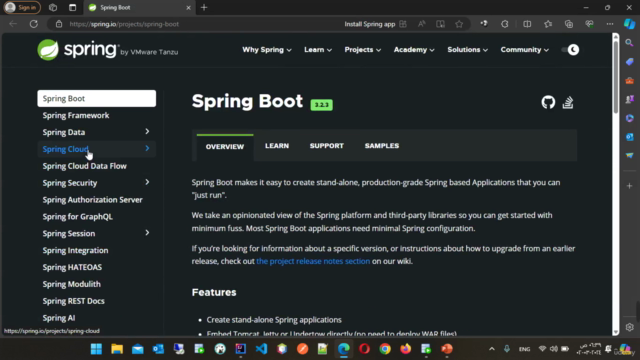This screenshot has width=640, height=360.
Task: Expand Spring Session submenu chevron
Action: 147,233
